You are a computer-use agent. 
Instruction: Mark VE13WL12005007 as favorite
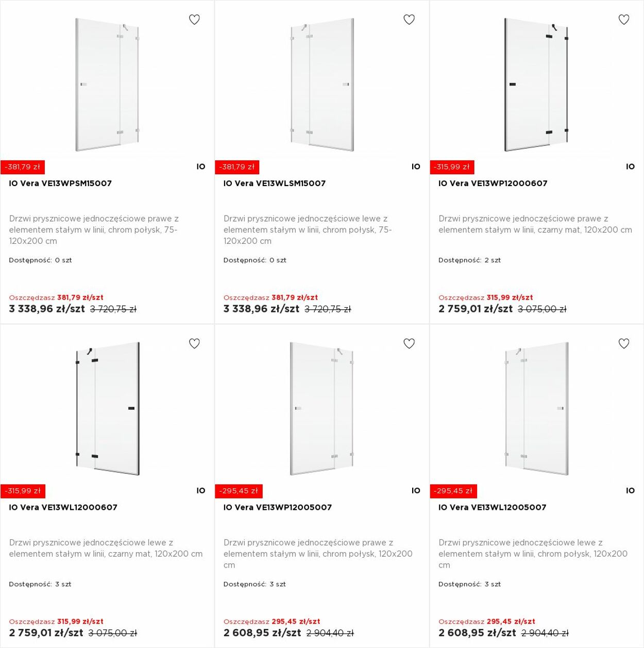624,343
